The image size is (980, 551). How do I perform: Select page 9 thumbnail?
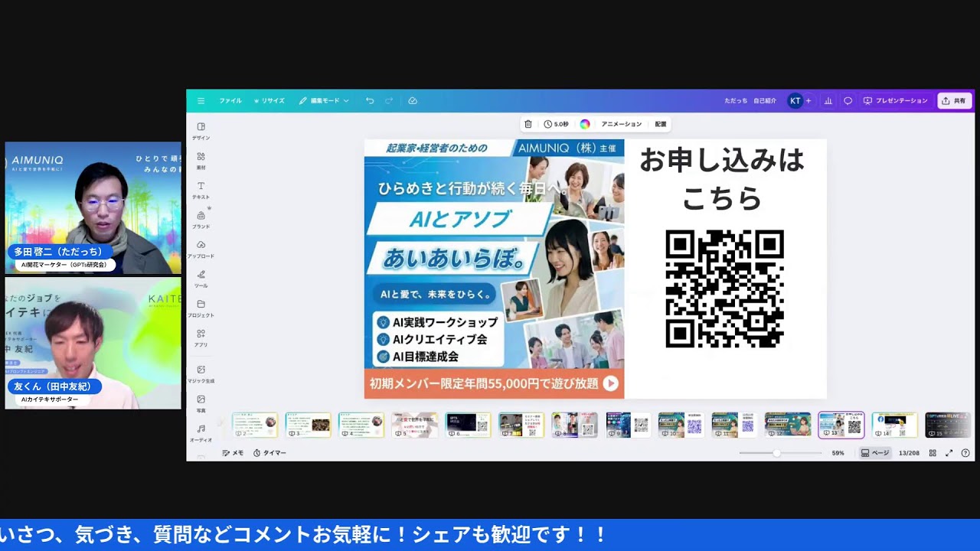point(628,425)
